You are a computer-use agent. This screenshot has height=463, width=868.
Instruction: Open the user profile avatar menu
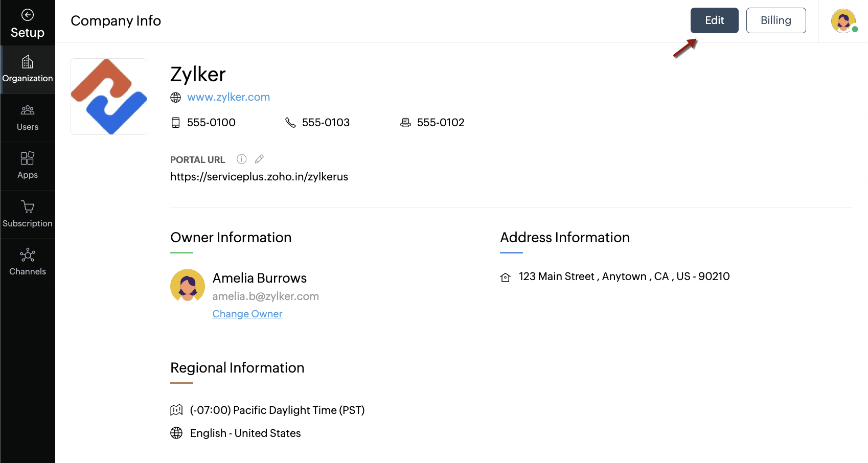tap(843, 21)
